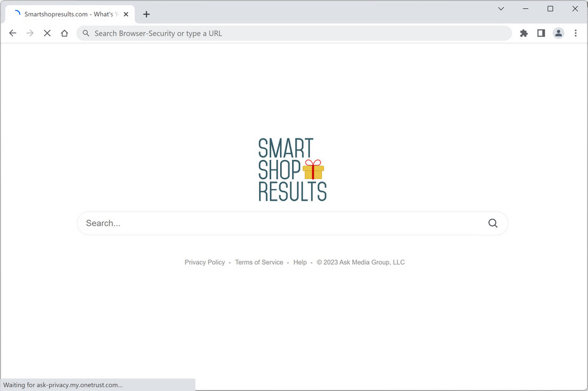Open the Chrome customize and control menu
This screenshot has height=391, width=588.
point(575,33)
